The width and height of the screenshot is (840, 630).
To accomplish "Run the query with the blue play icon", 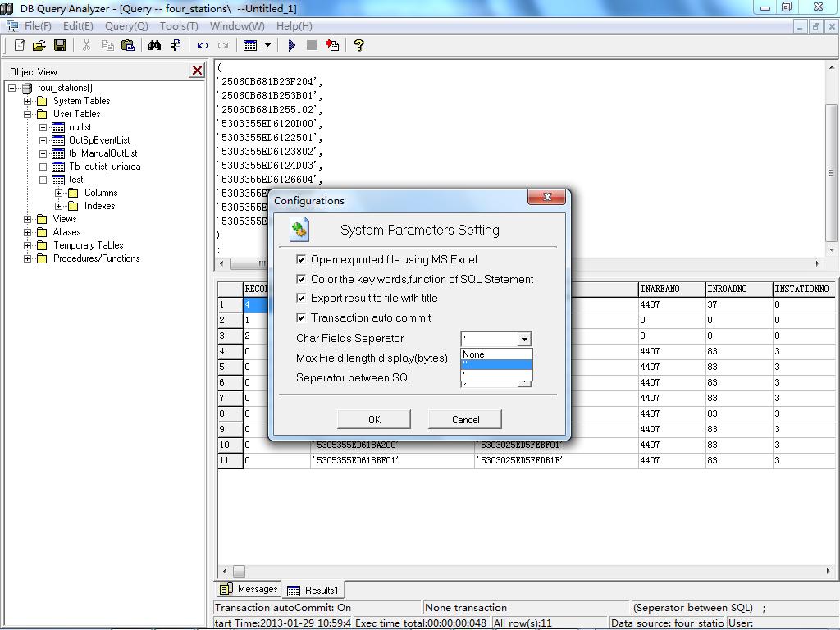I will coord(291,45).
